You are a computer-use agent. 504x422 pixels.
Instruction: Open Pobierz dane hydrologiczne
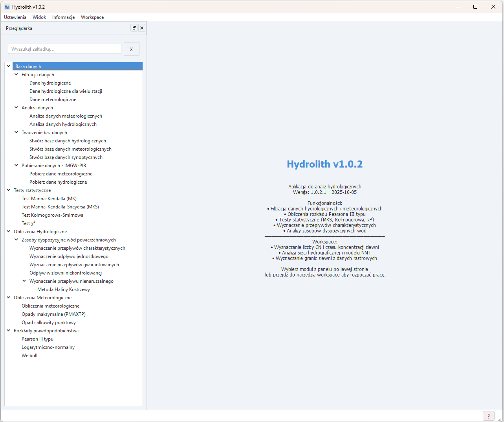[x=58, y=182]
